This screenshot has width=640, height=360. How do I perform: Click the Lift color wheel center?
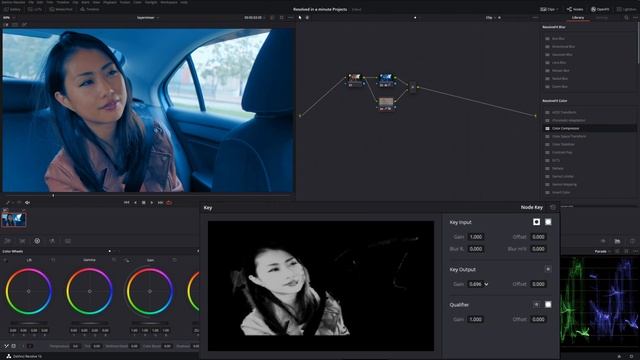point(29,291)
